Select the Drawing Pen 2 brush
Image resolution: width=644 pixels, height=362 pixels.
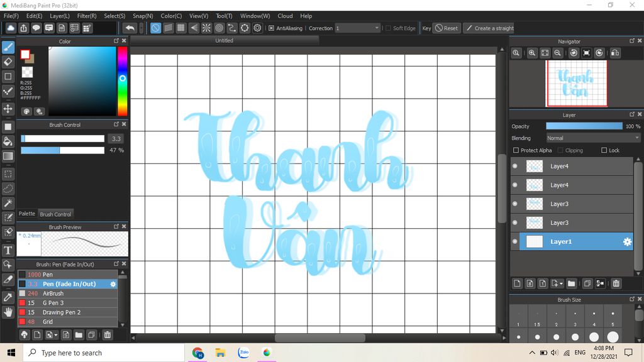pyautogui.click(x=68, y=312)
